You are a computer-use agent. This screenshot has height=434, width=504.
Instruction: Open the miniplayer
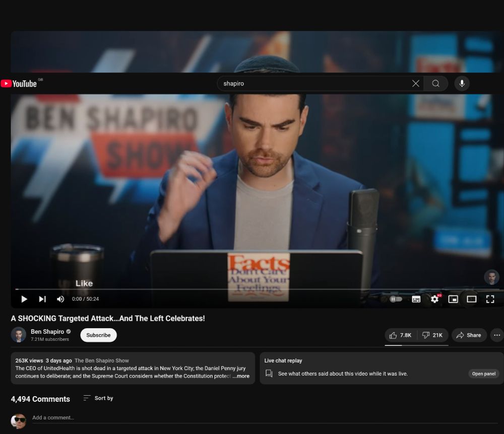click(x=453, y=299)
